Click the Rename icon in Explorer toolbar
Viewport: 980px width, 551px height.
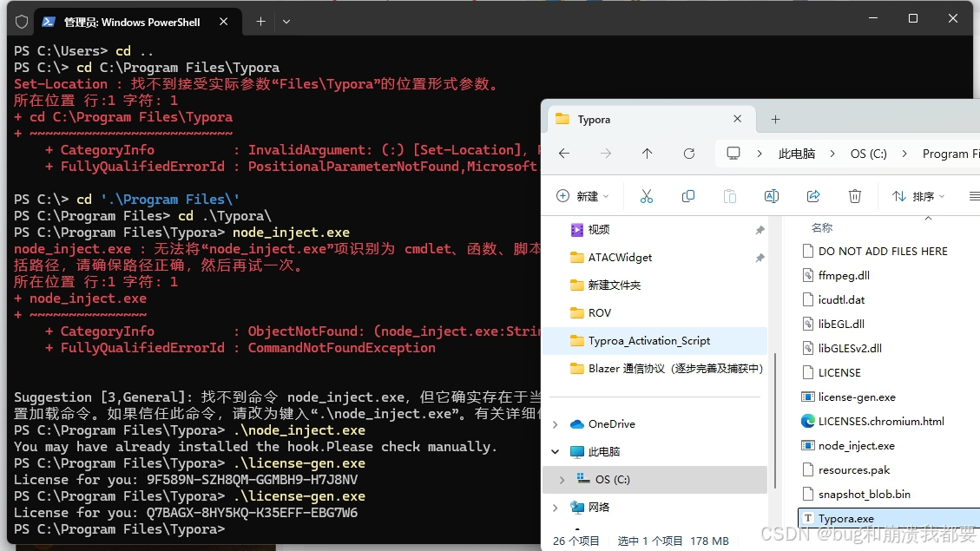pyautogui.click(x=772, y=196)
